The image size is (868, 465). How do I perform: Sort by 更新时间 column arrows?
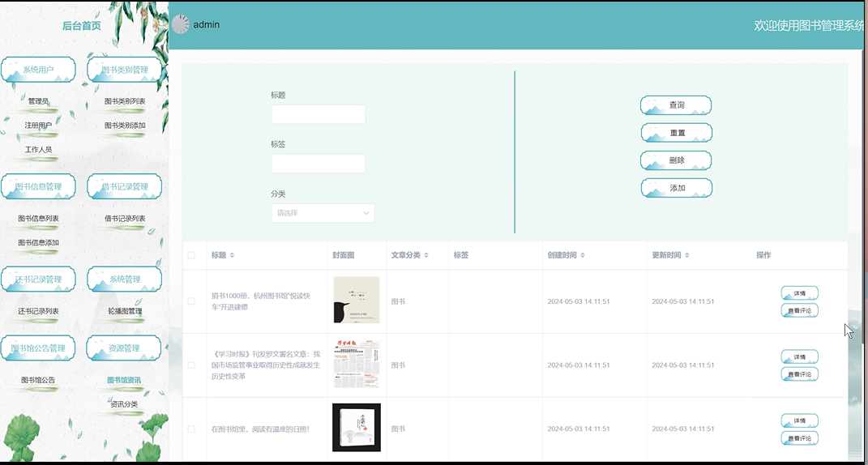687,255
